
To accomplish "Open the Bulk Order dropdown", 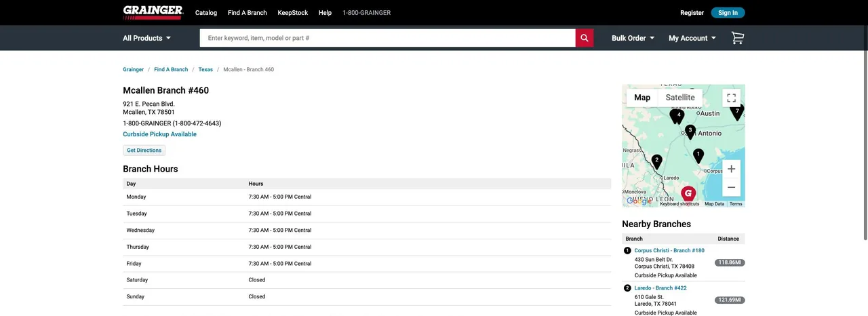I will click(633, 38).
